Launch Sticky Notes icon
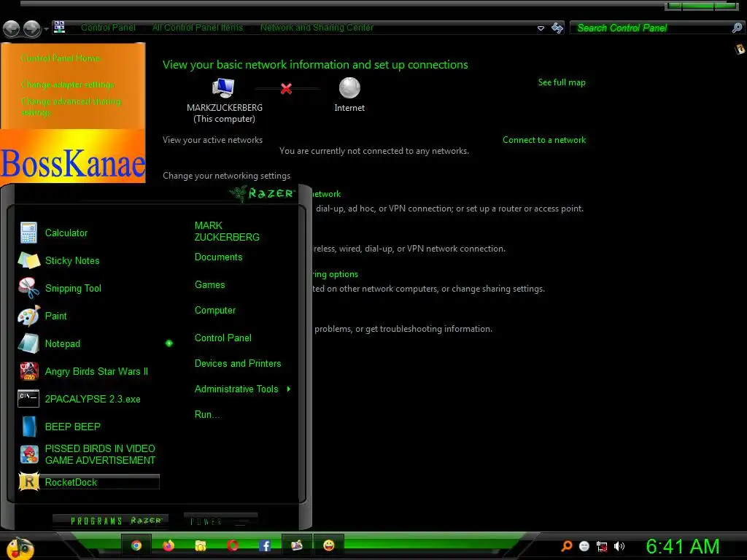This screenshot has width=747, height=560. tap(28, 260)
